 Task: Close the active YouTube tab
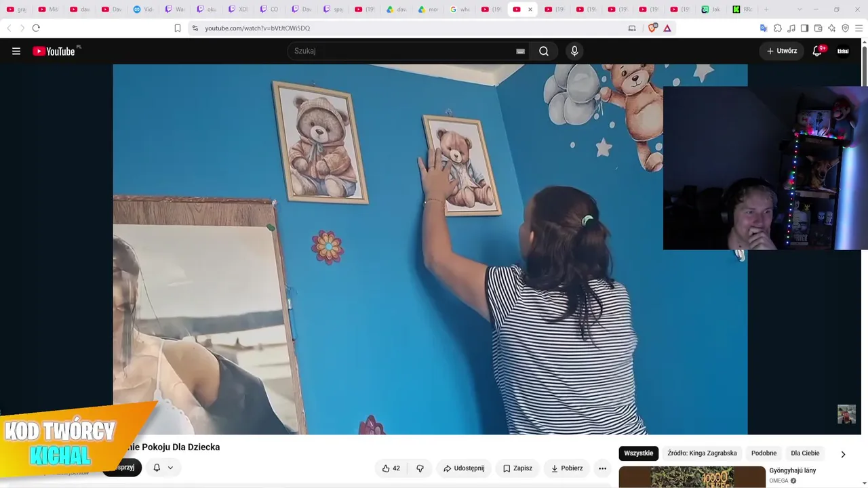[530, 9]
